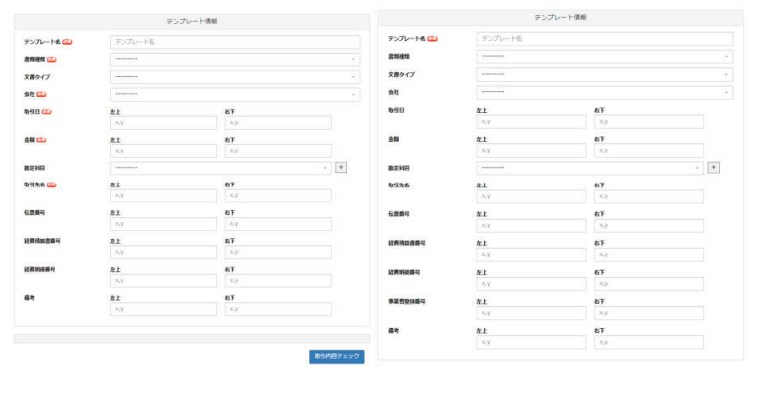The image size is (759, 397).
Task: Click 取引先名 左上 field in right form
Action: coord(531,197)
